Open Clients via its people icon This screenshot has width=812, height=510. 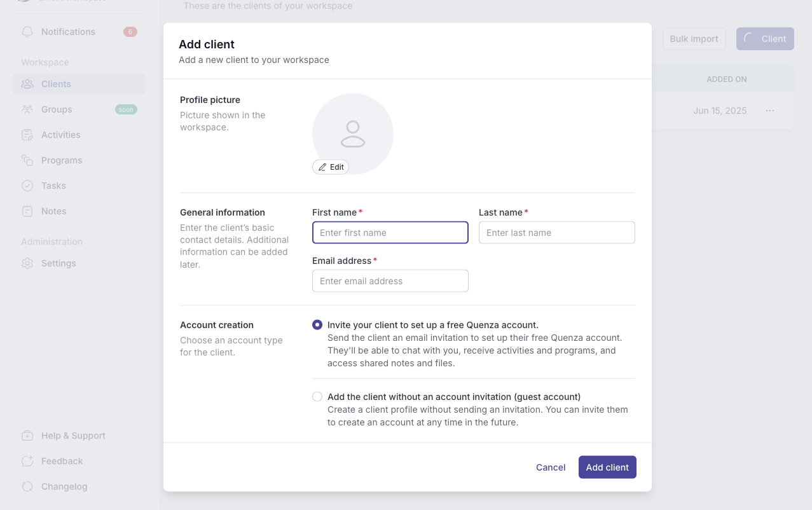[x=27, y=84]
